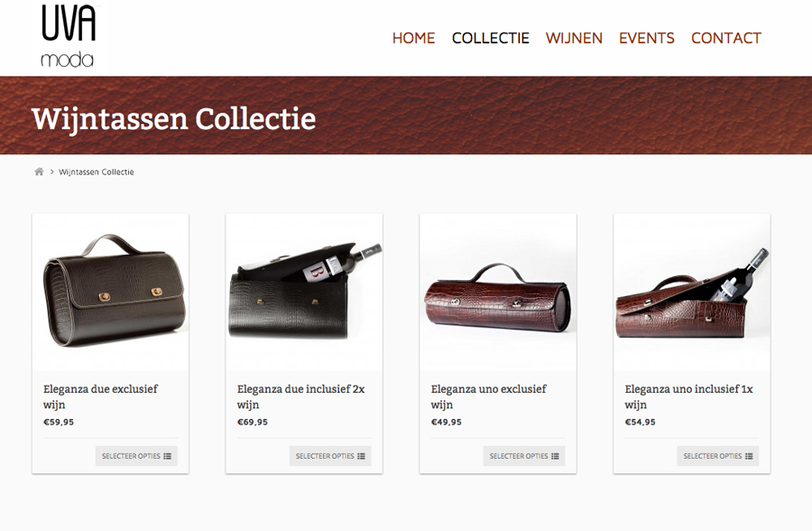Select options for the €49,95 bag

523,456
